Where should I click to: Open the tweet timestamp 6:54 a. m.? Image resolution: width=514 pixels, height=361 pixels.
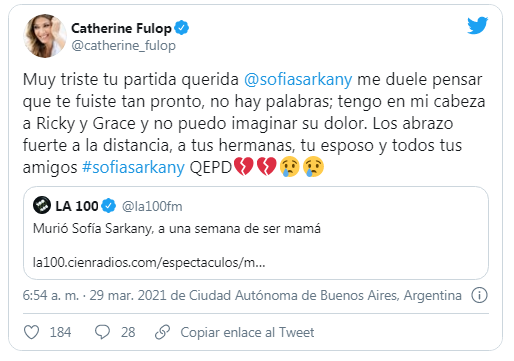(x=51, y=296)
